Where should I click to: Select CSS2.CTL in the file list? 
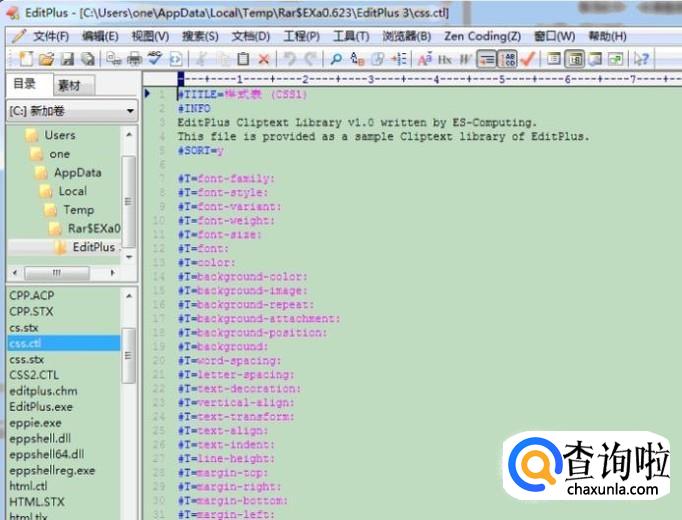pyautogui.click(x=34, y=375)
